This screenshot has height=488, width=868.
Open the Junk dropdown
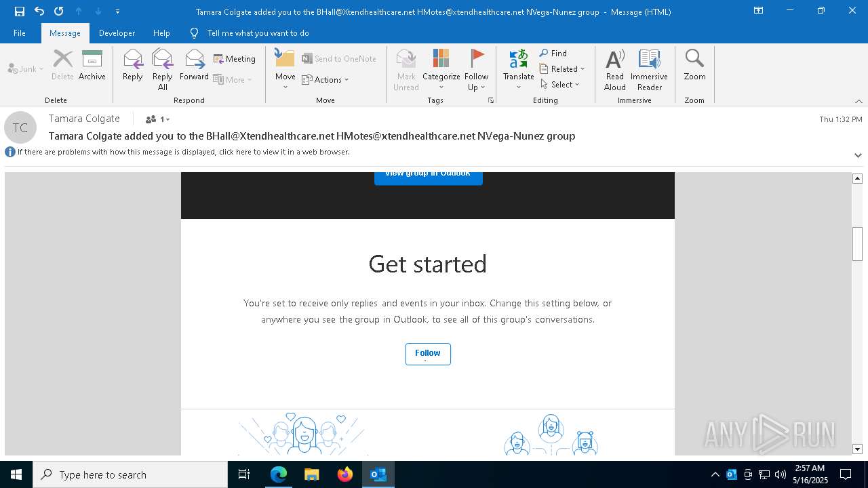(26, 68)
